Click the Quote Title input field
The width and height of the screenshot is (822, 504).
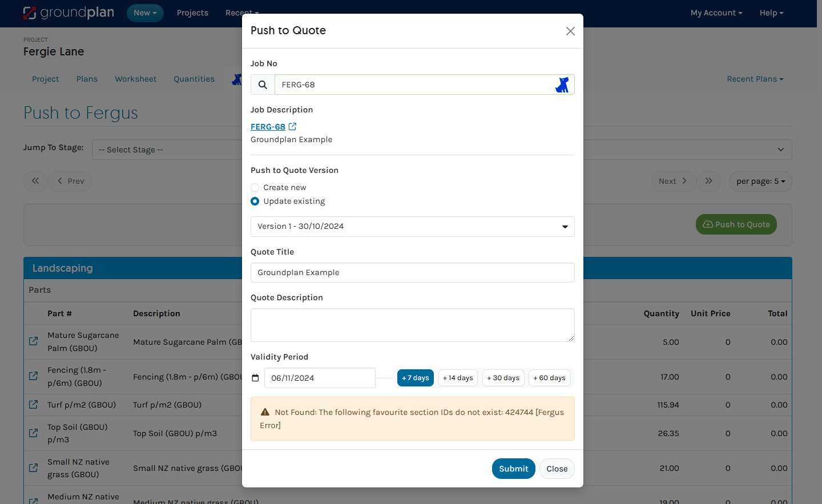(x=413, y=272)
